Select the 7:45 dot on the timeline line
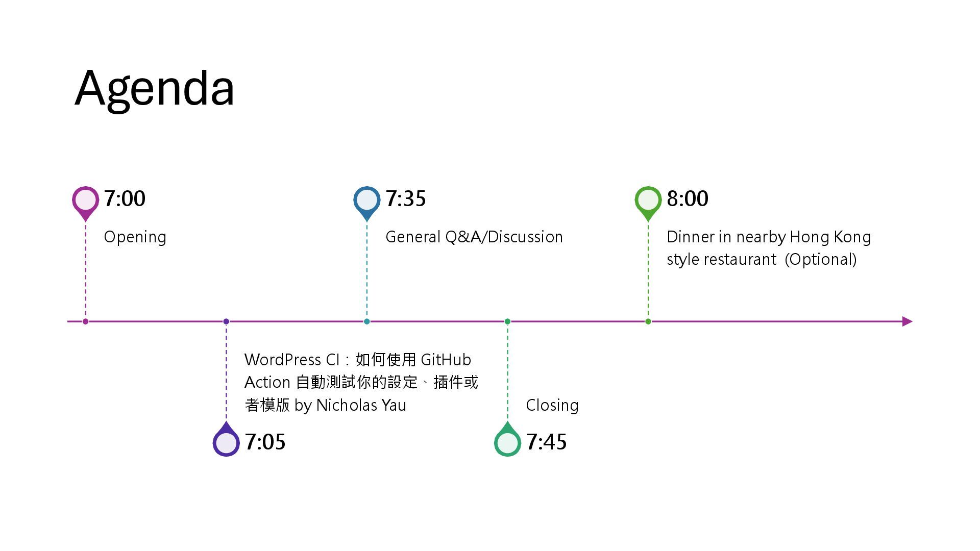Viewport: 980px width, 551px height. tap(507, 321)
